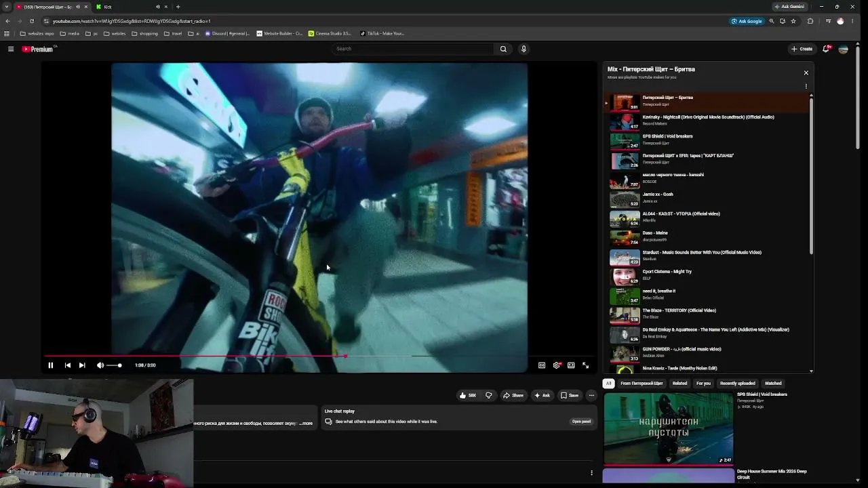
Task: Click the YouTube search field
Action: [414, 49]
